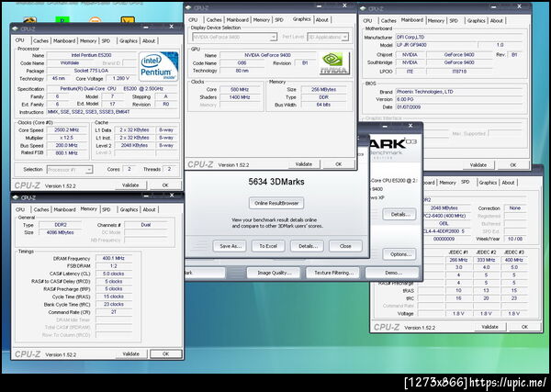Screen dimensions: 551x392
Task: Click the BIOS date 01/07/2009
Action: pos(460,107)
